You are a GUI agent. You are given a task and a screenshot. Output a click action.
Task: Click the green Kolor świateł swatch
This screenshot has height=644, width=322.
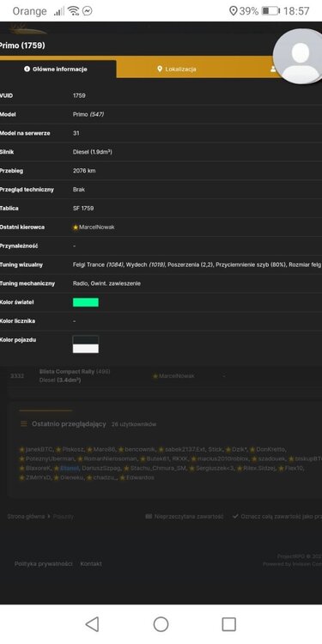coord(85,302)
